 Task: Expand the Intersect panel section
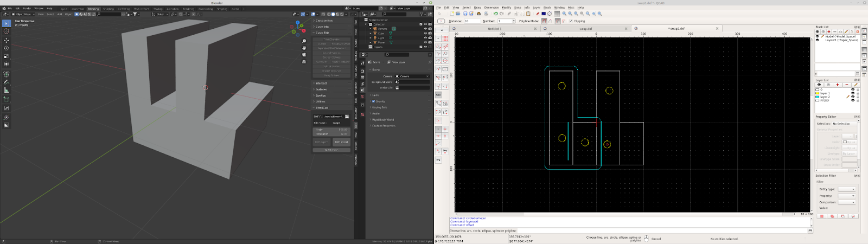321,84
